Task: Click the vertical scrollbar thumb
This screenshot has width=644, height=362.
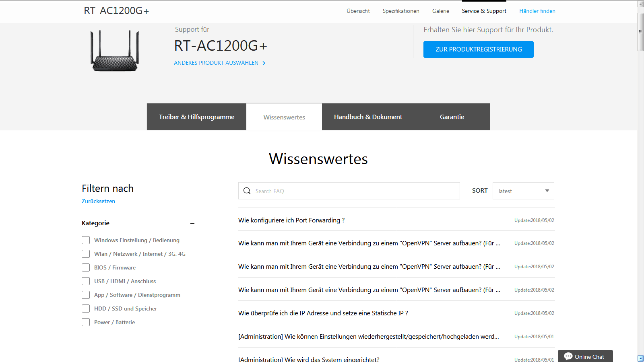Action: pos(641,32)
